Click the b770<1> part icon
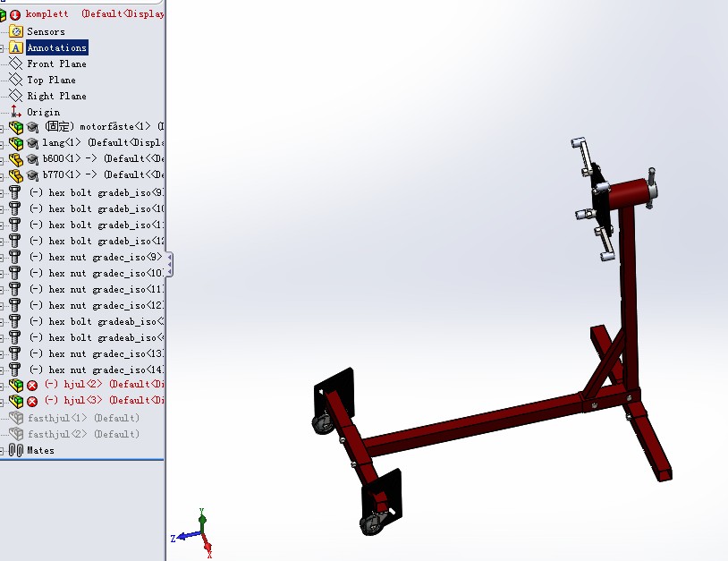 (x=16, y=175)
